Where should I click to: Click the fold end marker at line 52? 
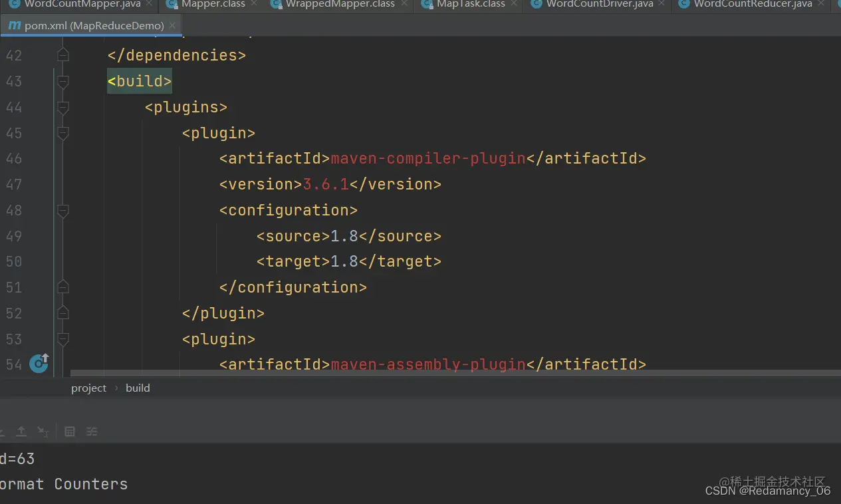click(x=63, y=313)
